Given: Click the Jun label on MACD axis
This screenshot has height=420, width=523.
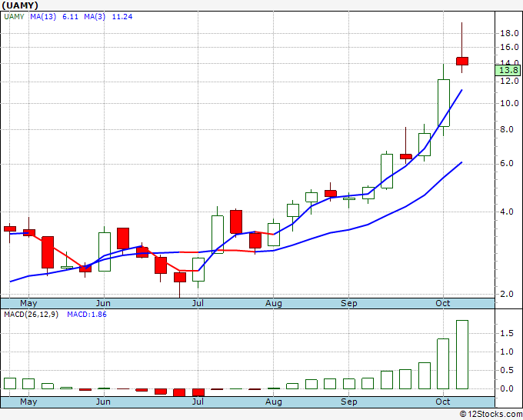Looking at the screenshot, I should 103,402.
